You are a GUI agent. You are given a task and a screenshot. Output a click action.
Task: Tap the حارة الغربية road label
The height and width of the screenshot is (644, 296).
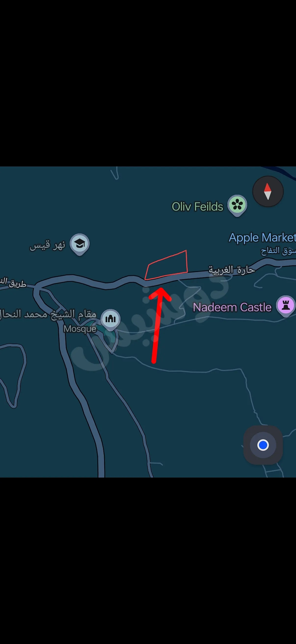231,270
